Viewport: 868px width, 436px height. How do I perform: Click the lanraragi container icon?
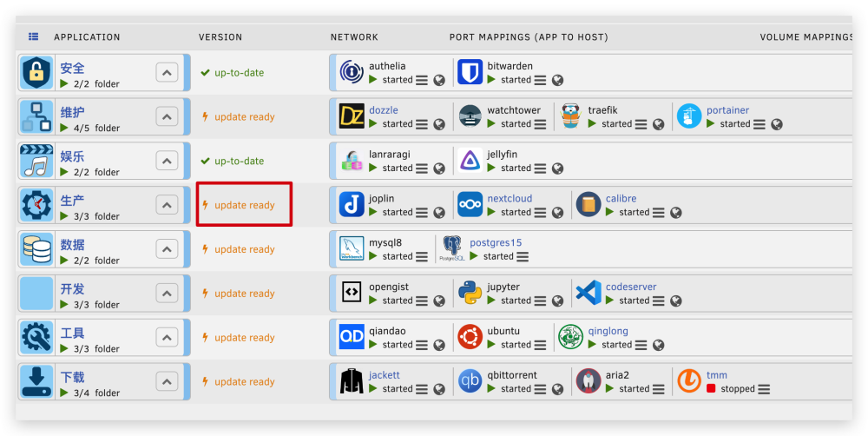click(x=352, y=161)
